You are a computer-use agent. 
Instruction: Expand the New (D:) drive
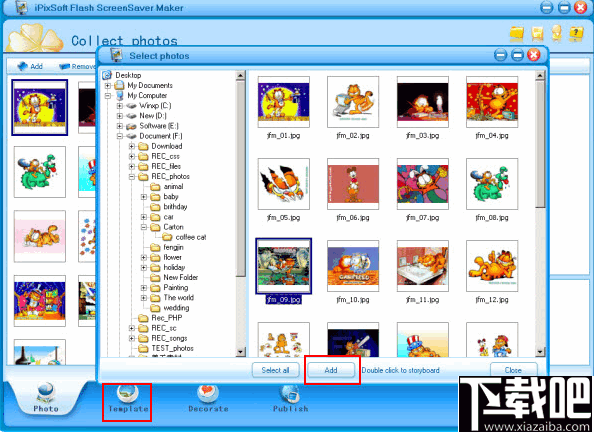click(120, 116)
